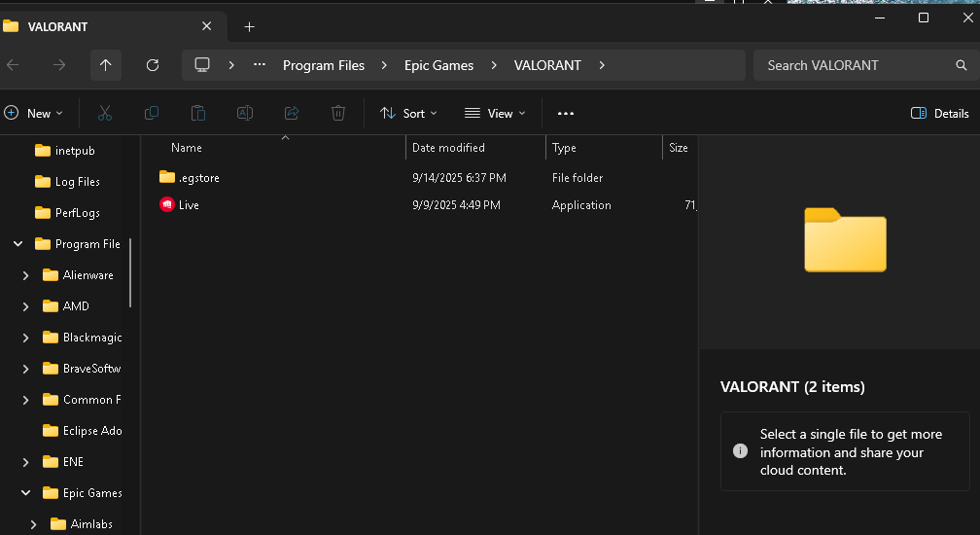Show hidden breadcrumb path via ellipsis
This screenshot has width=980, height=535.
coord(260,65)
